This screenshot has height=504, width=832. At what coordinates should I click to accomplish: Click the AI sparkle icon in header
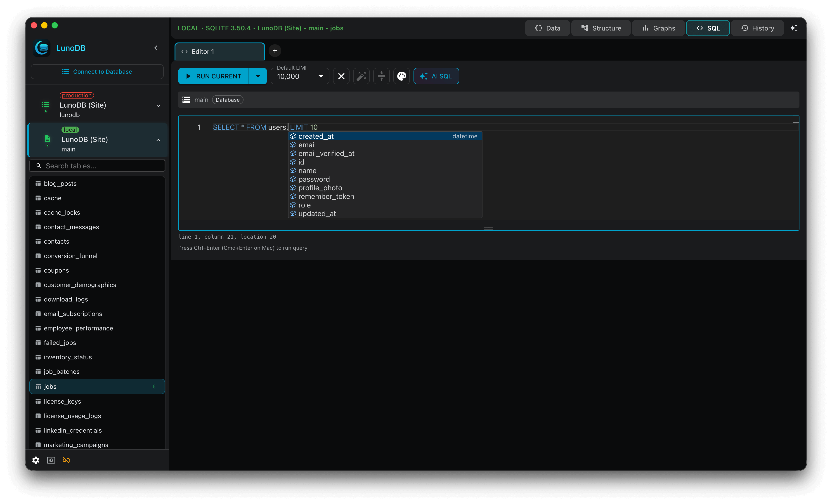[794, 28]
